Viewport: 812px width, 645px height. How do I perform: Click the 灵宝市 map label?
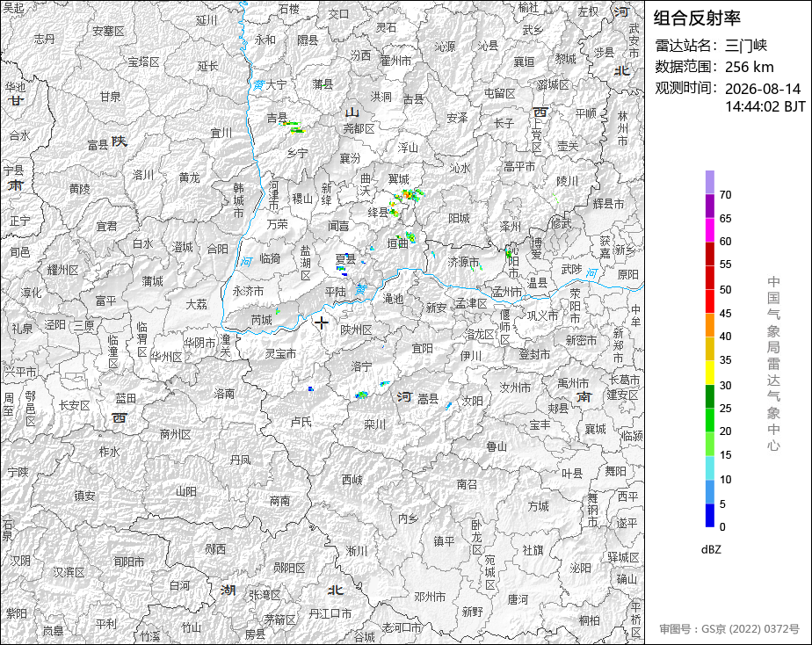pos(280,353)
